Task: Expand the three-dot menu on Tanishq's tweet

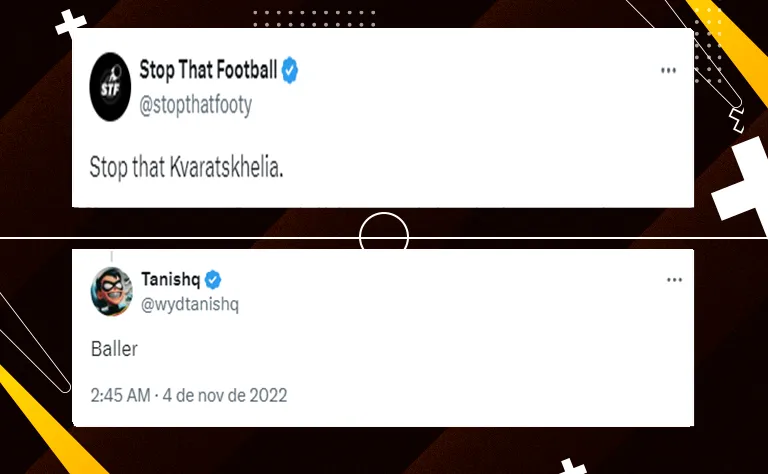Action: 669,279
